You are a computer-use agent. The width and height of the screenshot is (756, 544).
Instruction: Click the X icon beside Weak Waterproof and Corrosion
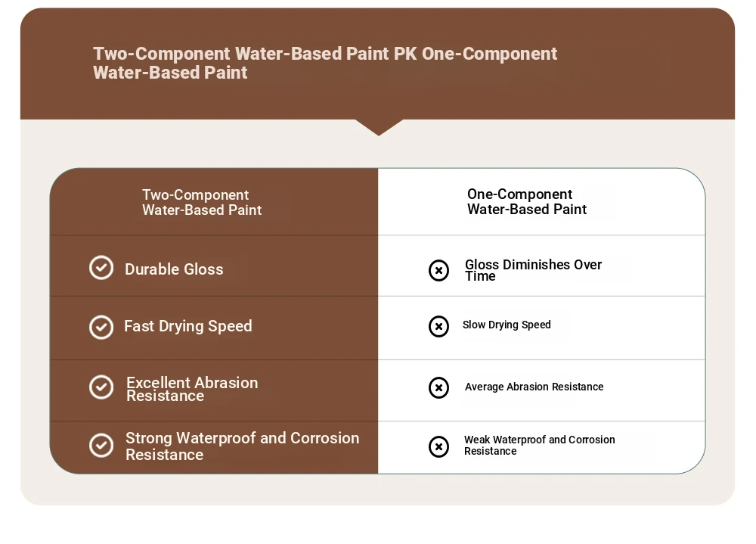pyautogui.click(x=438, y=447)
